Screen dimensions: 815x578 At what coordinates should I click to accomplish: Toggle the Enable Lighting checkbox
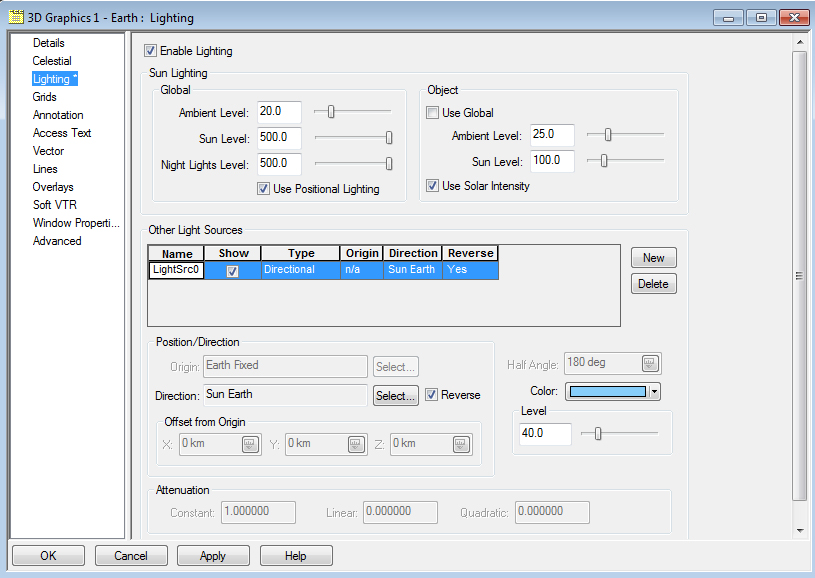(151, 51)
